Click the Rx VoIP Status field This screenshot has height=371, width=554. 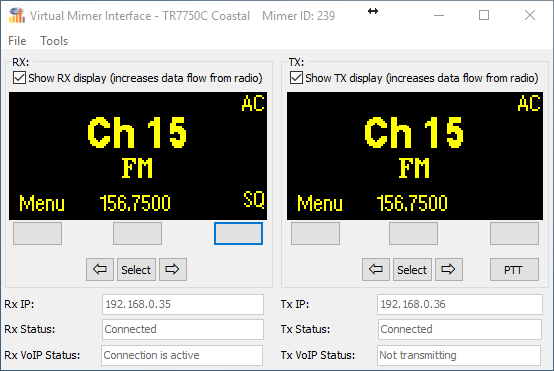(x=182, y=355)
